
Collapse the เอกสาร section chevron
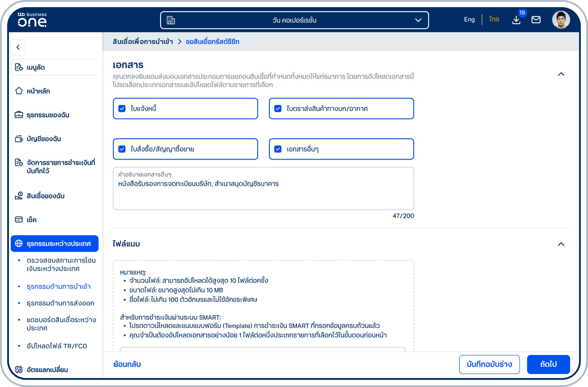[x=561, y=74]
